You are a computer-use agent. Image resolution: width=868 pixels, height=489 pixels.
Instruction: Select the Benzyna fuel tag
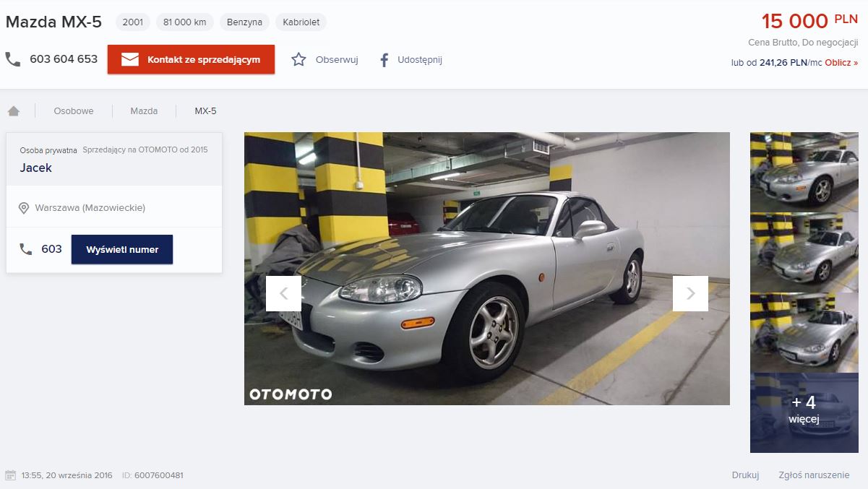click(244, 22)
